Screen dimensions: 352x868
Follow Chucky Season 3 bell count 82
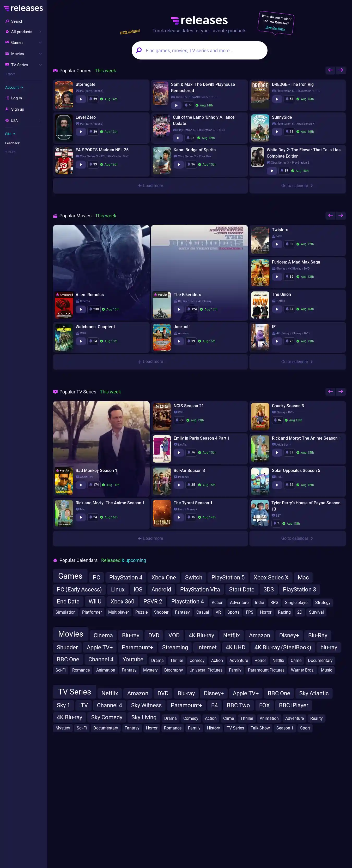point(277,420)
